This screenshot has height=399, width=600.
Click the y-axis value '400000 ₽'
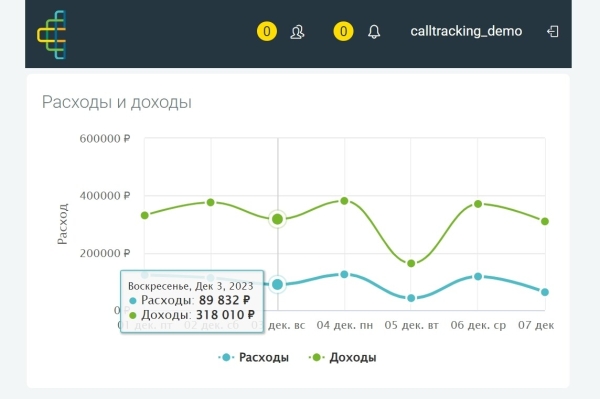click(x=105, y=196)
